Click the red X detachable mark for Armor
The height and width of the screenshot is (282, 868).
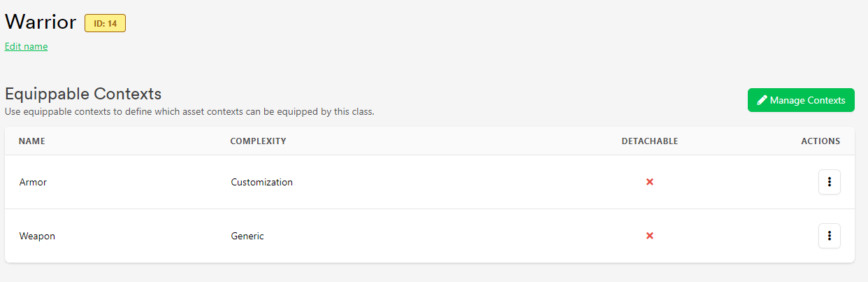[649, 182]
